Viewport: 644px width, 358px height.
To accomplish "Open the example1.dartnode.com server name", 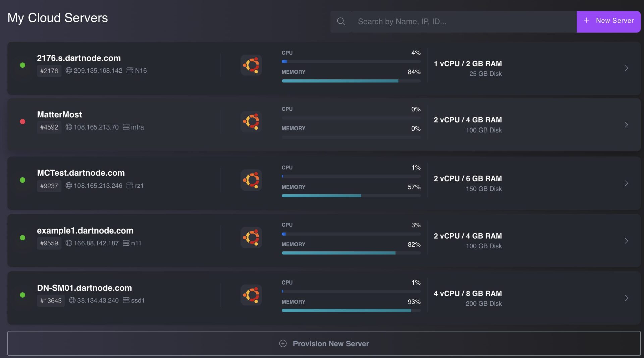I will (x=85, y=231).
